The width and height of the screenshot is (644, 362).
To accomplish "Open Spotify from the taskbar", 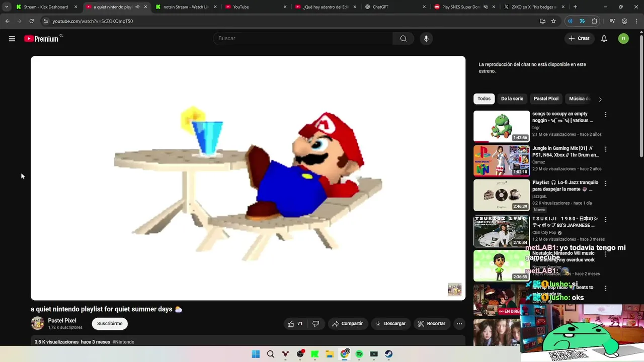I will pyautogui.click(x=359, y=354).
